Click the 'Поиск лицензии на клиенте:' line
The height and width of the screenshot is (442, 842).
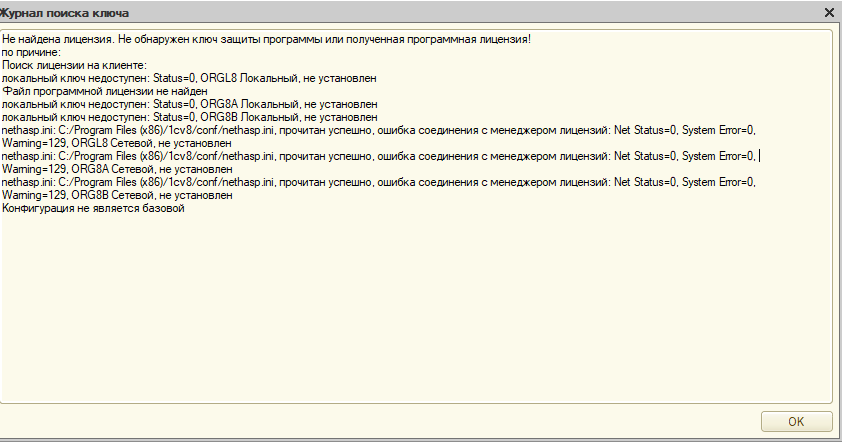click(74, 65)
